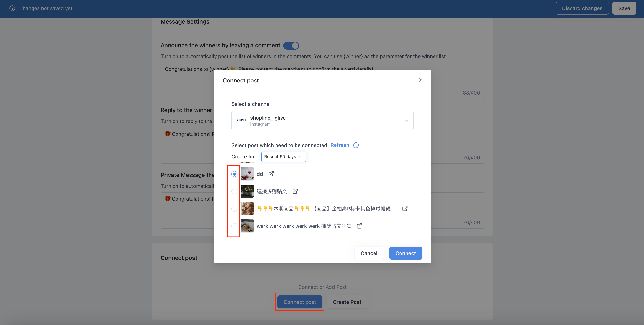Select the werk werk 抽獎貼文測試 radio button

pyautogui.click(x=234, y=226)
